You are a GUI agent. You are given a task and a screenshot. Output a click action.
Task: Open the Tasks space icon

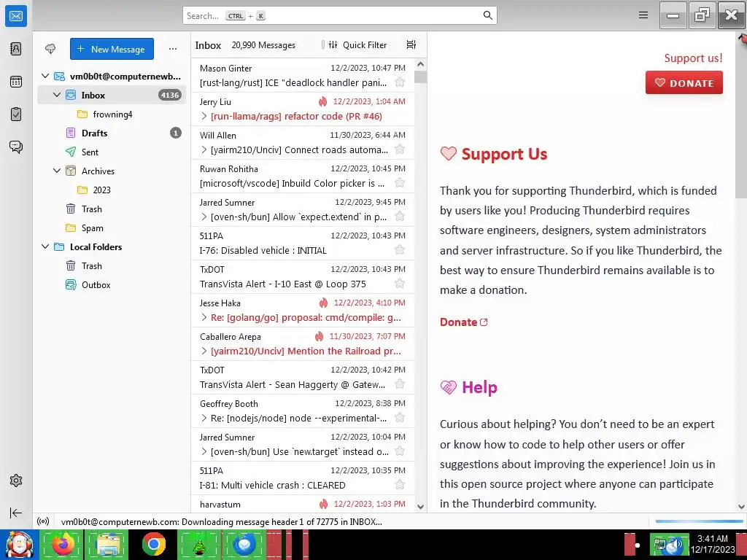[x=16, y=114]
